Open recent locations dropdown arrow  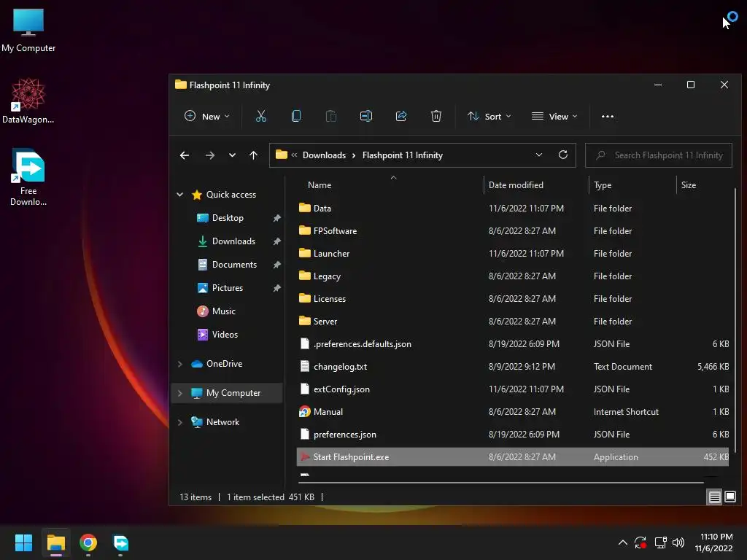point(232,155)
